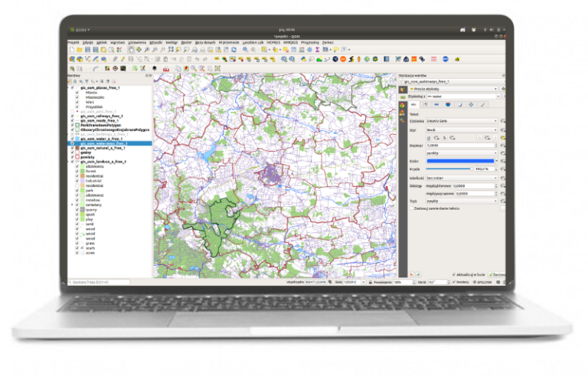588x377 pixels.
Task: Click the black hexagon icon in third toolbar
Action: point(155,69)
